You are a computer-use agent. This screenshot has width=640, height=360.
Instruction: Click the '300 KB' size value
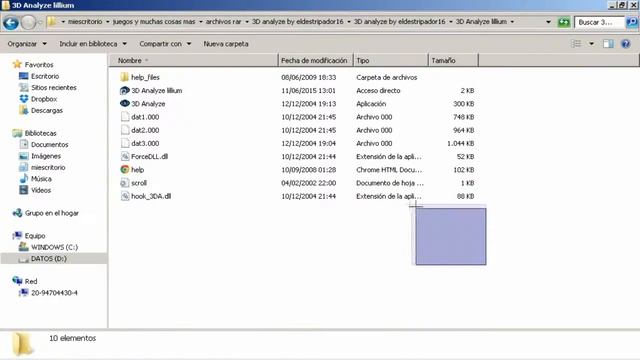[464, 104]
